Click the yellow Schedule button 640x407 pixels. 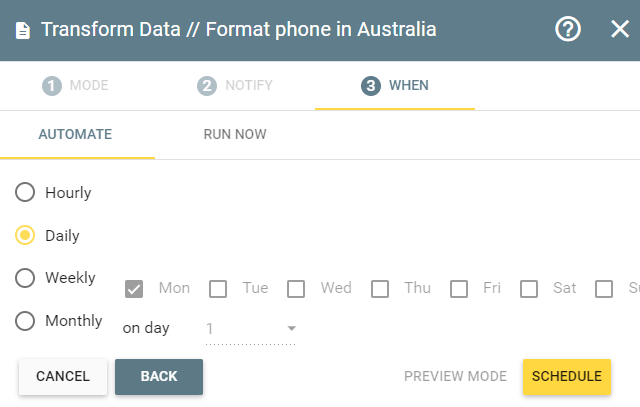567,376
